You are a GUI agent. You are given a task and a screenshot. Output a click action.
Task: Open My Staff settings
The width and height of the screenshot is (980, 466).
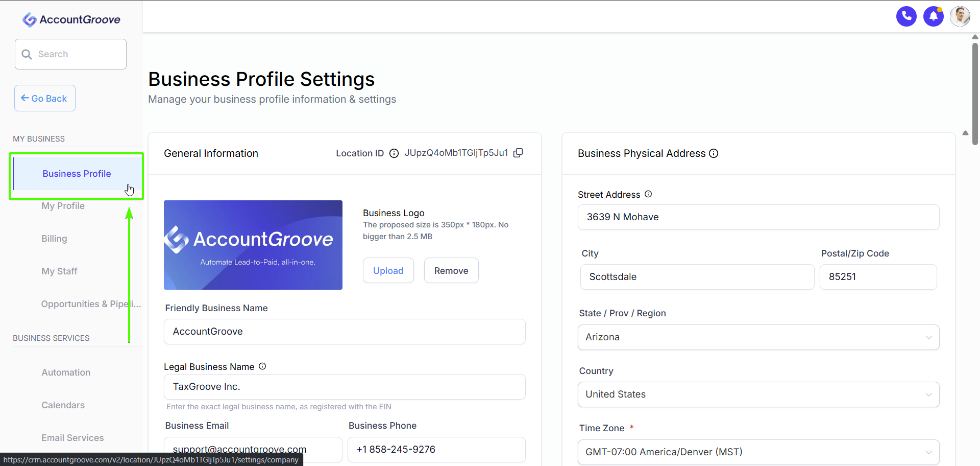(59, 271)
